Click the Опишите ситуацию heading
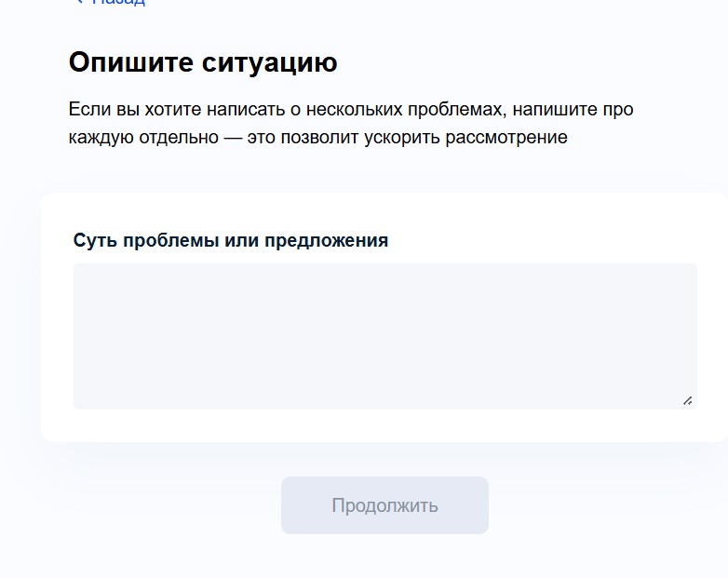Screen dimensions: 728x578 [x=203, y=62]
